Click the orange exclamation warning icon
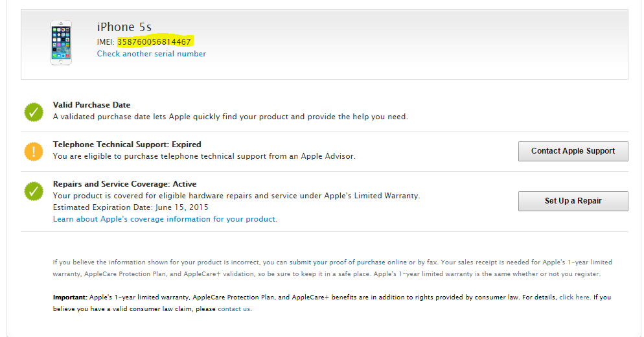 [x=34, y=151]
